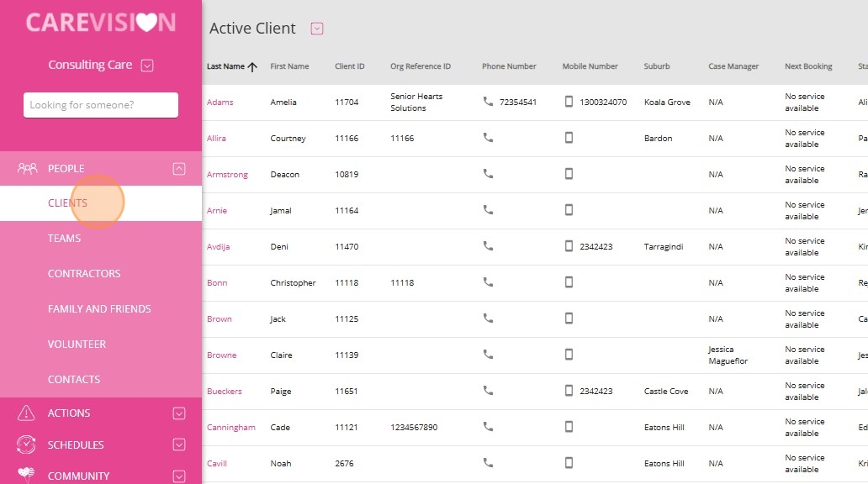Open client Cannigham's record link
Image resolution: width=868 pixels, height=484 pixels.
point(230,427)
